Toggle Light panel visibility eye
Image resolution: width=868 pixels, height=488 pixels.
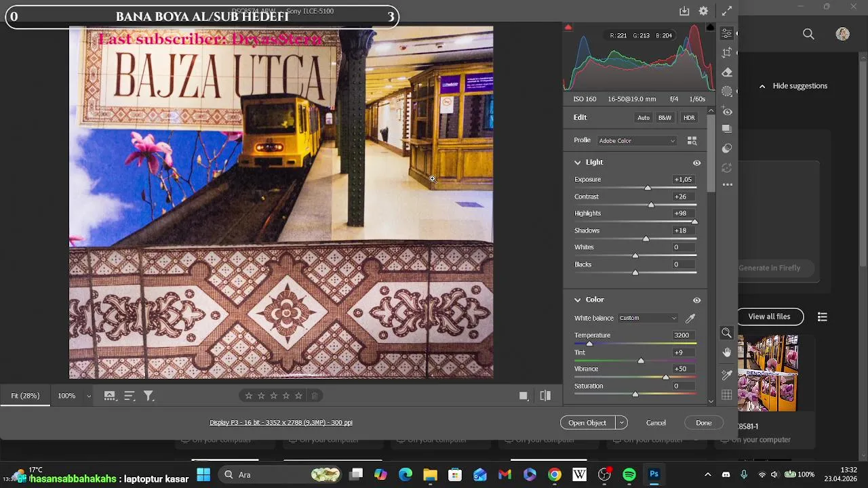pos(696,163)
